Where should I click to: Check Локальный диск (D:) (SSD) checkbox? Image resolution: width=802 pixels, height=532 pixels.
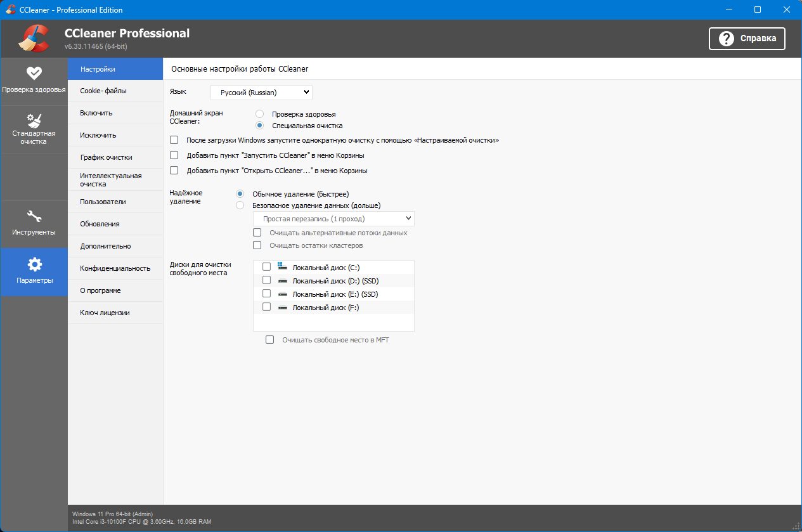[x=267, y=280]
